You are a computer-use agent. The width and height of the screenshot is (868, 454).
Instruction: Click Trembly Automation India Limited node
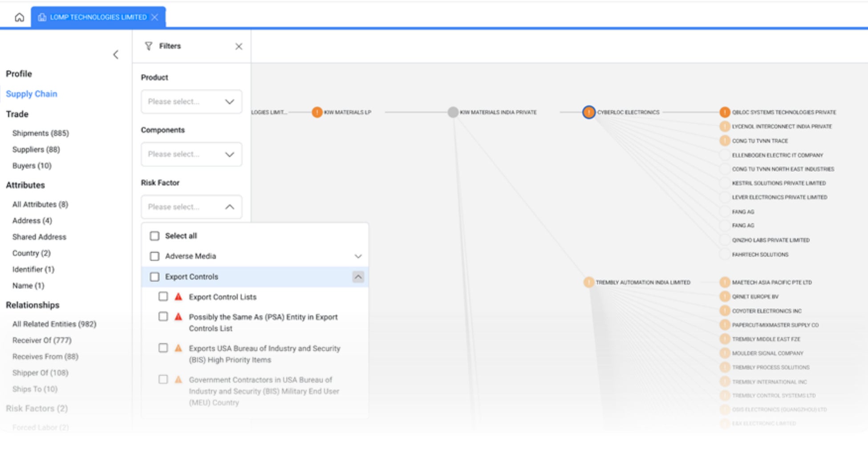[x=588, y=282]
